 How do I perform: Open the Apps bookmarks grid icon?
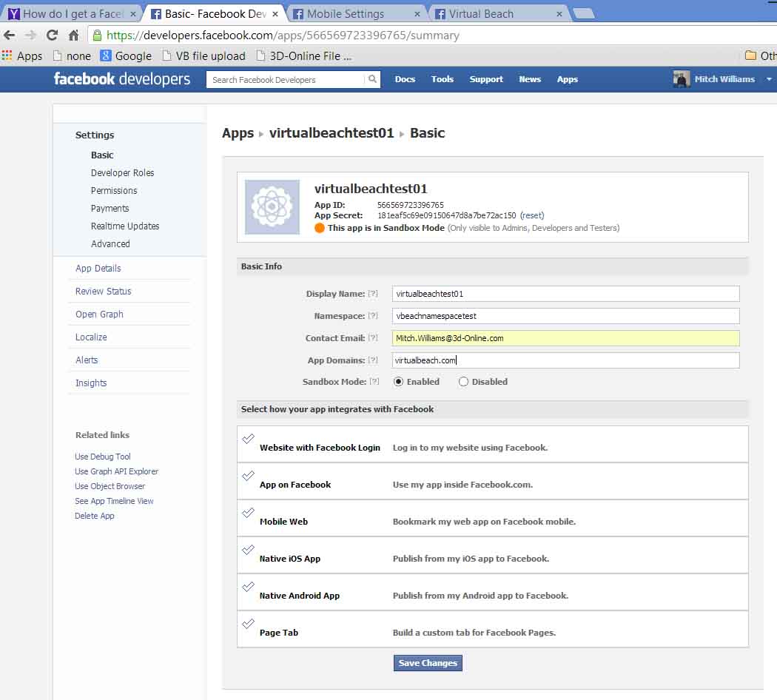pos(7,55)
